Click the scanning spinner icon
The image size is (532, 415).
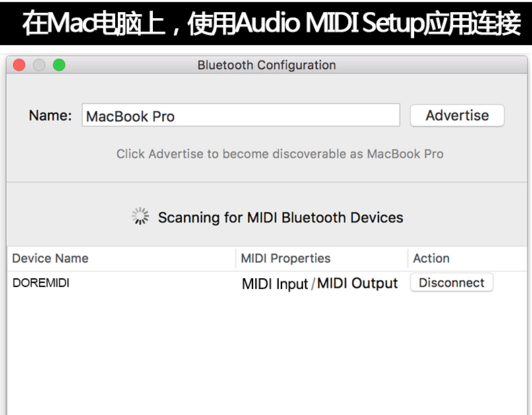pos(140,216)
